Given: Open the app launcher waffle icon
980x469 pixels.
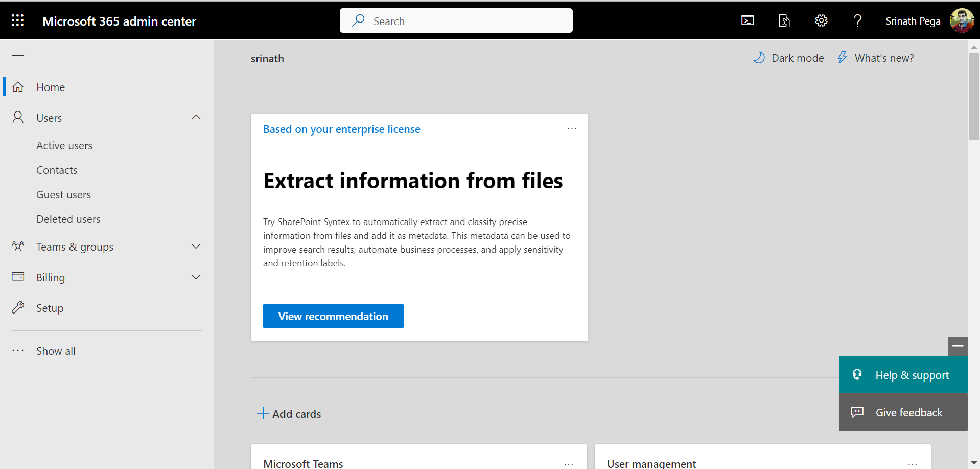Looking at the screenshot, I should (x=18, y=20).
